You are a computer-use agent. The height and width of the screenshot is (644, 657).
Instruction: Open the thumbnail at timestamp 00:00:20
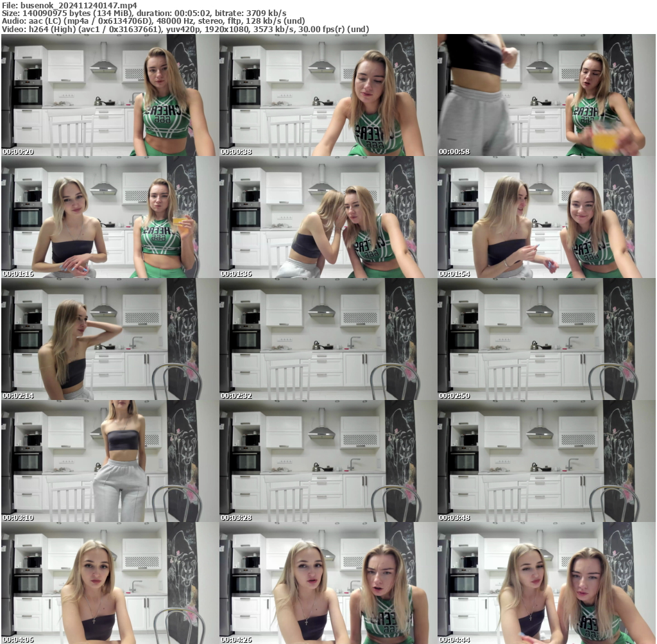(x=109, y=96)
